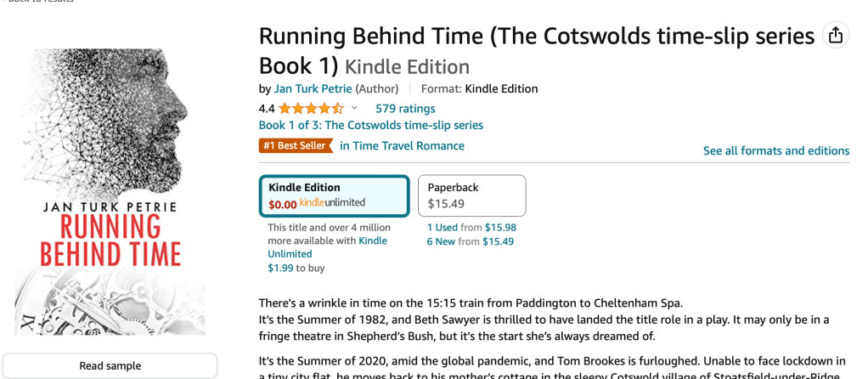
Task: Select the Paperback format option
Action: pos(471,195)
